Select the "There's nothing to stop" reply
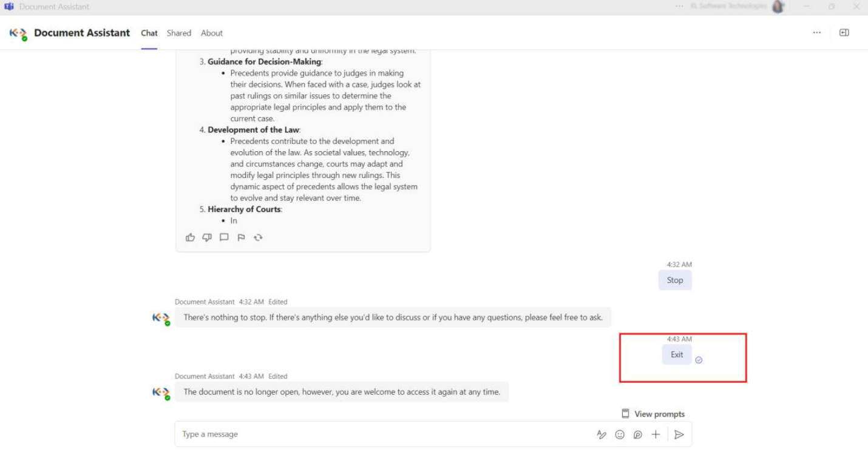 pyautogui.click(x=393, y=317)
